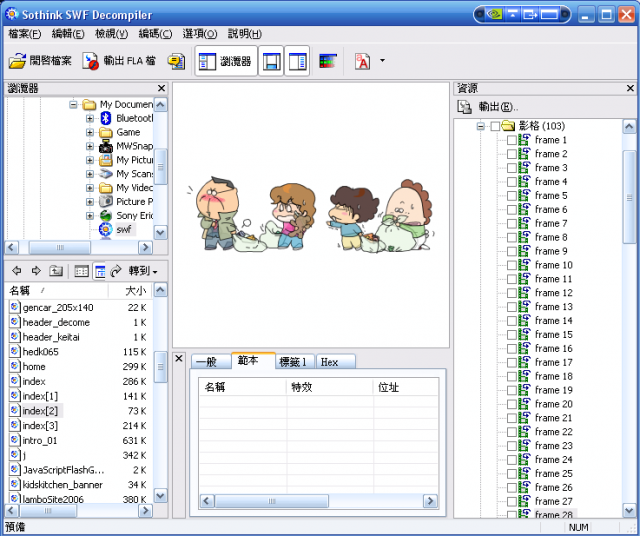Click the export icon in 資源 panel
Image resolution: width=640 pixels, height=536 pixels.
point(464,107)
